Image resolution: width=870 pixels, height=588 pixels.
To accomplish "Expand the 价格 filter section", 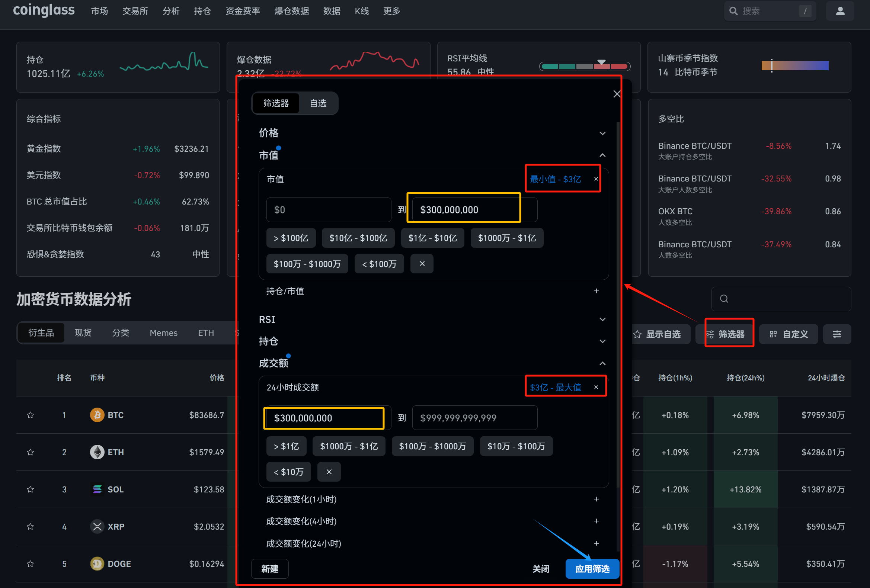I will (602, 134).
